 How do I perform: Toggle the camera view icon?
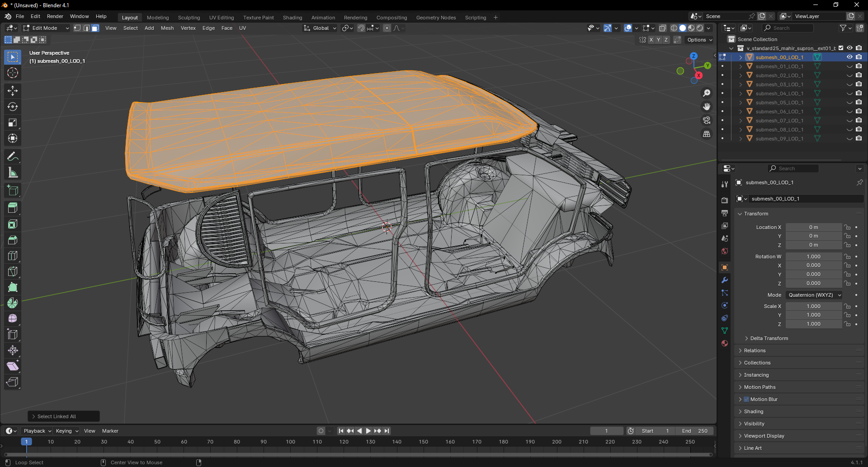[706, 120]
